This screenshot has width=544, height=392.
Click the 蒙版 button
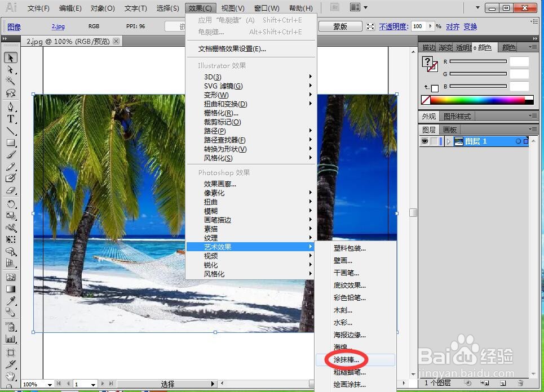pos(340,26)
